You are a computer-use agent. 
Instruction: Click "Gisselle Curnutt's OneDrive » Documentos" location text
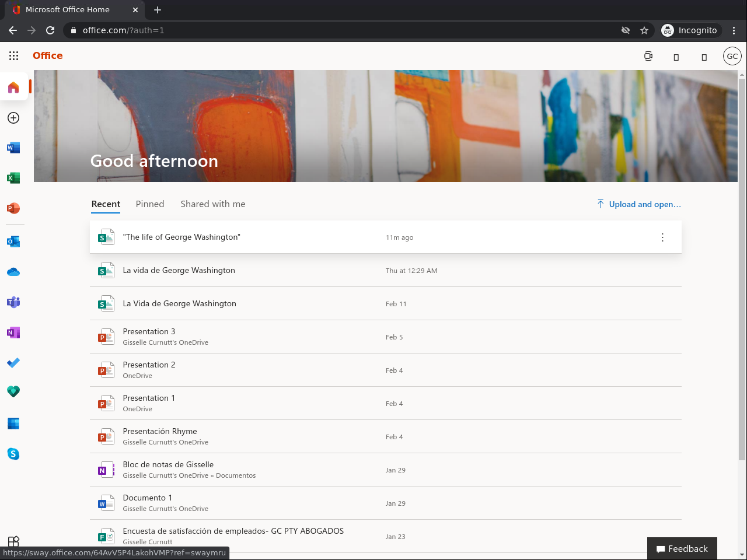189,475
